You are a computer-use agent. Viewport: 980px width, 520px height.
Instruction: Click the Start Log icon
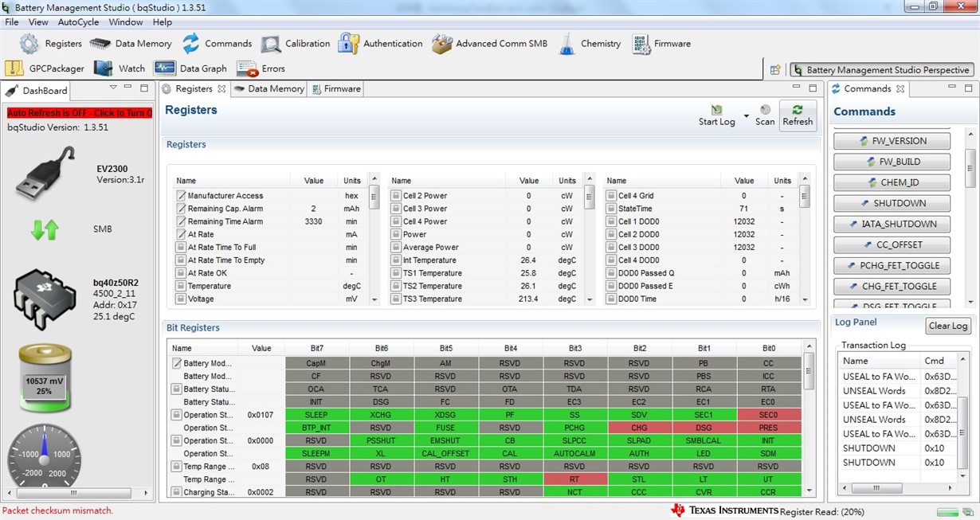click(x=717, y=110)
